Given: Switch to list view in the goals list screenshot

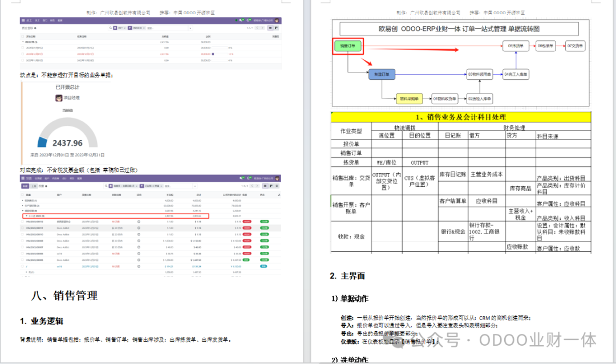Looking at the screenshot, I should (x=270, y=28).
